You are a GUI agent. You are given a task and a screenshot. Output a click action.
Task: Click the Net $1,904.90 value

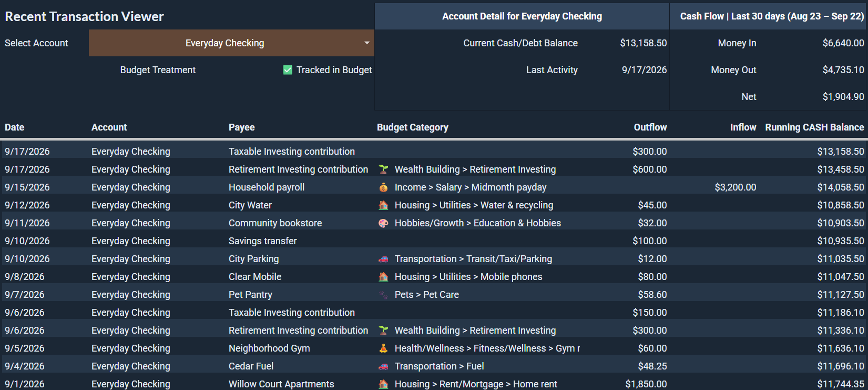843,97
